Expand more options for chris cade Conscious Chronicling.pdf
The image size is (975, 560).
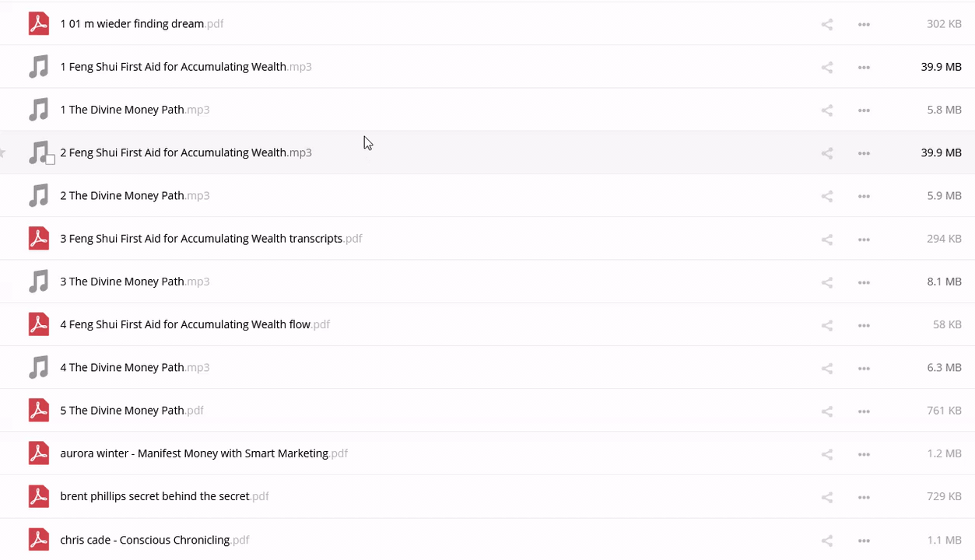(x=864, y=541)
